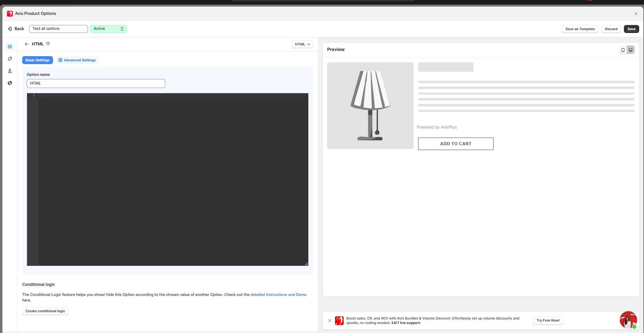Click the Try Free Now! button
The height and width of the screenshot is (333, 644).
(x=548, y=321)
